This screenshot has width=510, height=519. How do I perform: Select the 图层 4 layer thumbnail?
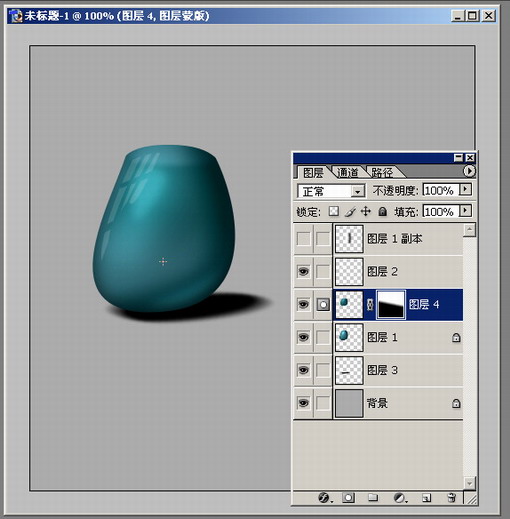[349, 305]
